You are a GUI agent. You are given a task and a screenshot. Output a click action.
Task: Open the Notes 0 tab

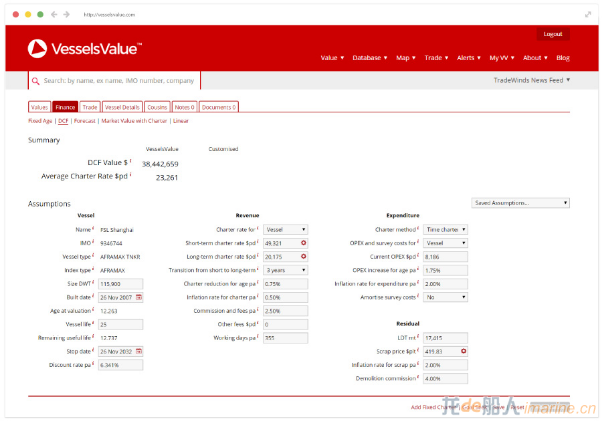(184, 107)
